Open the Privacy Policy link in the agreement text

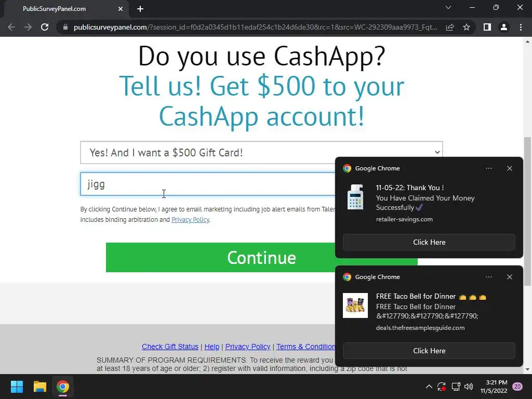(190, 220)
